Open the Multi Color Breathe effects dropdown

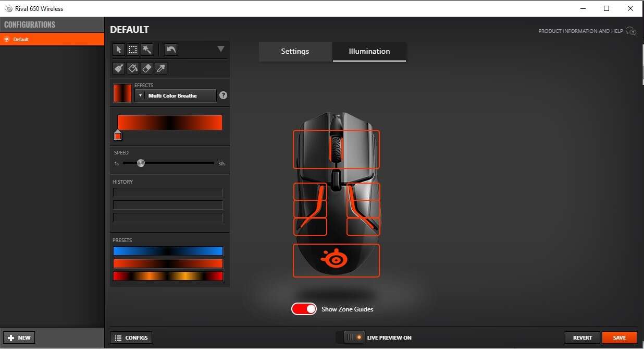176,95
